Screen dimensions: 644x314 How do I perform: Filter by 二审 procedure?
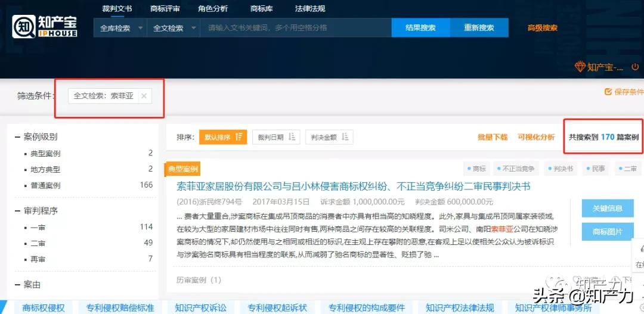(x=38, y=243)
